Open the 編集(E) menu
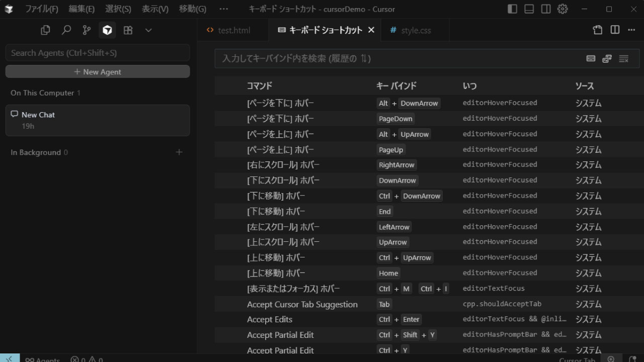Screen dimensions: 644x362 [x=82, y=9]
